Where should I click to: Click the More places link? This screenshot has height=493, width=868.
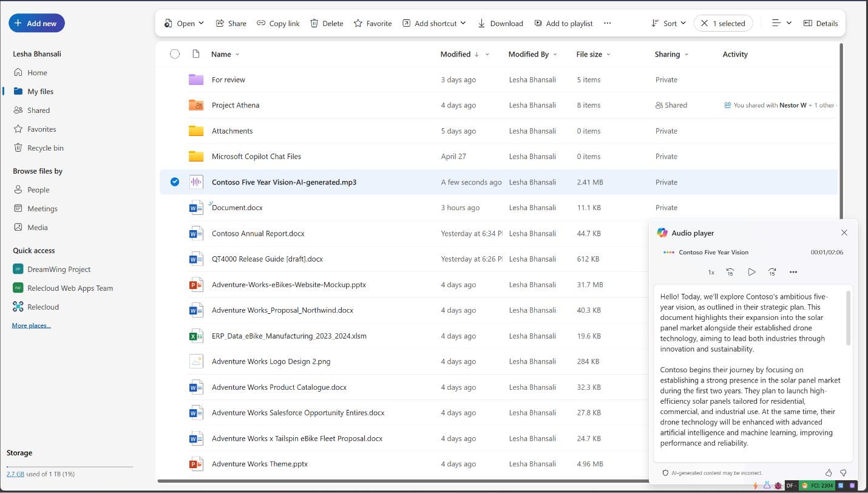pos(32,325)
